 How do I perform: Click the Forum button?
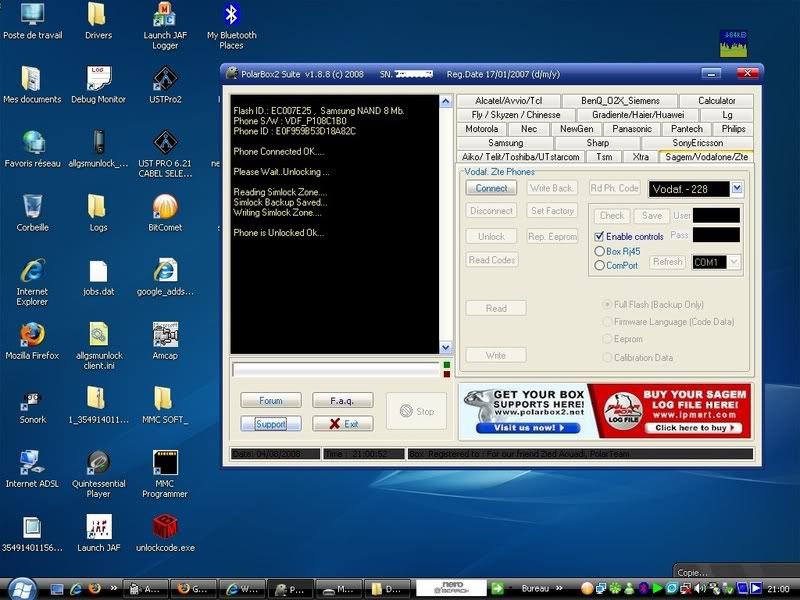coord(270,401)
